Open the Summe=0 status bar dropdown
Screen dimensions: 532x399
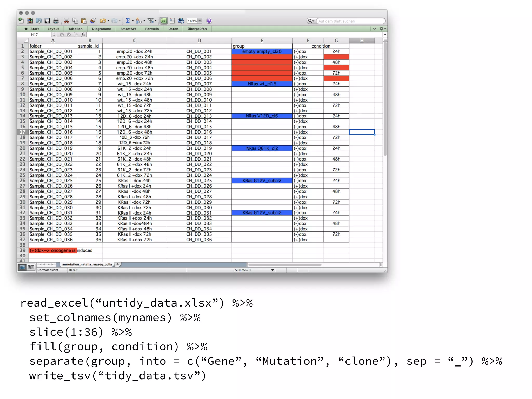click(x=273, y=270)
